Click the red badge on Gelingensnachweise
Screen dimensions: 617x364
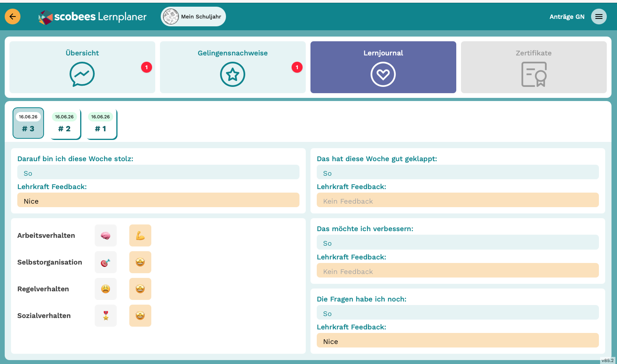[x=297, y=67]
